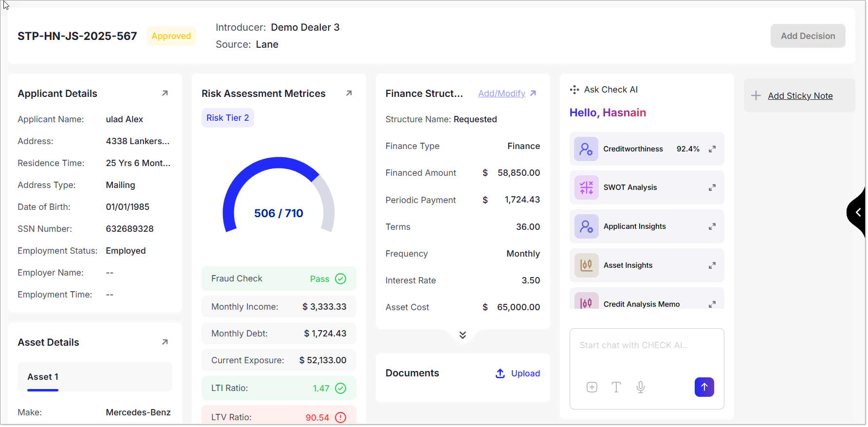Expand the SWOT Analysis card
The height and width of the screenshot is (427, 868).
point(712,187)
